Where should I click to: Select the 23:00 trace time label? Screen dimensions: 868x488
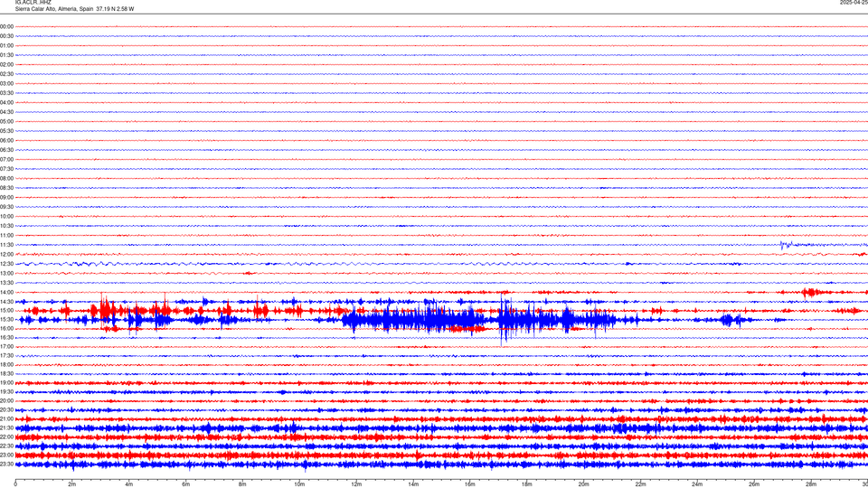[x=6, y=455]
